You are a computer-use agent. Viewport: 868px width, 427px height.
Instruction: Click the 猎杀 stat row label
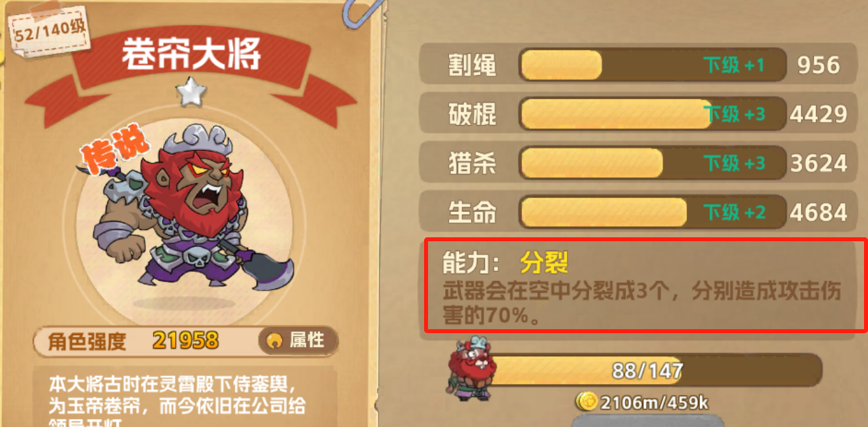[472, 163]
